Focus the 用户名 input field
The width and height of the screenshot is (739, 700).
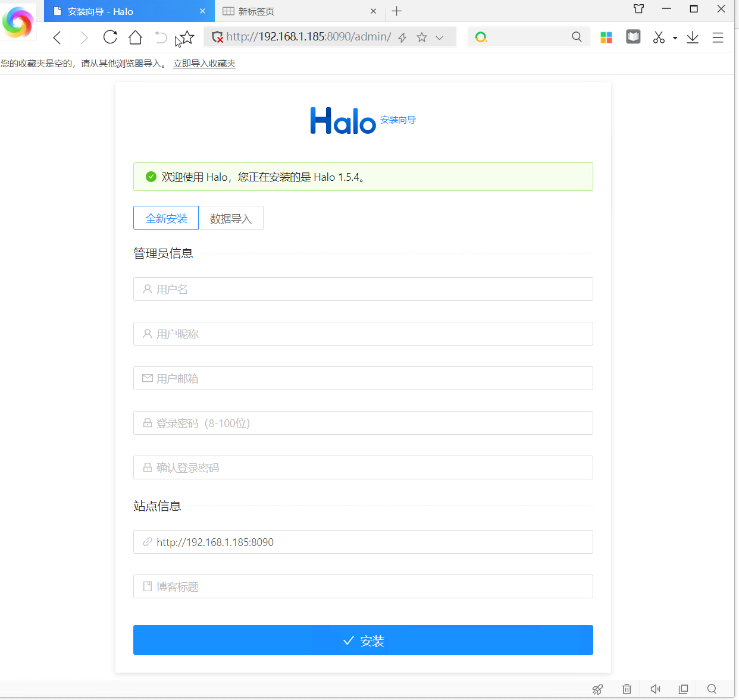click(363, 289)
